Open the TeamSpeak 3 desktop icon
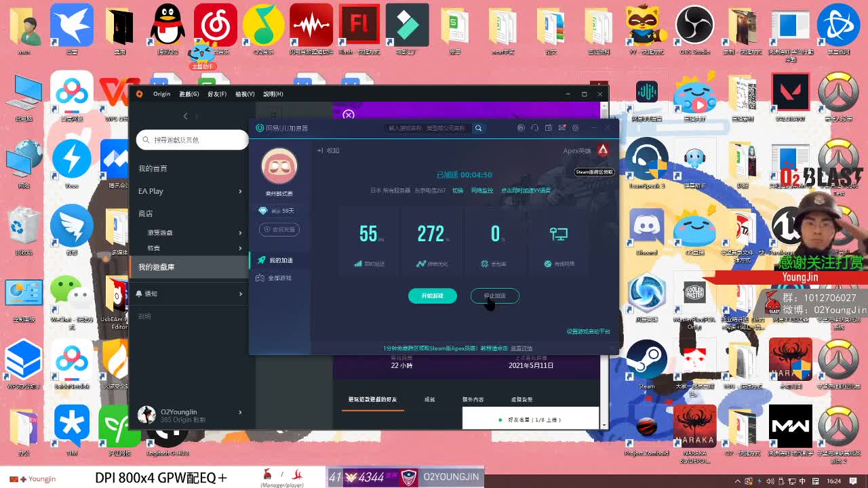This screenshot has width=868, height=488. tap(646, 163)
